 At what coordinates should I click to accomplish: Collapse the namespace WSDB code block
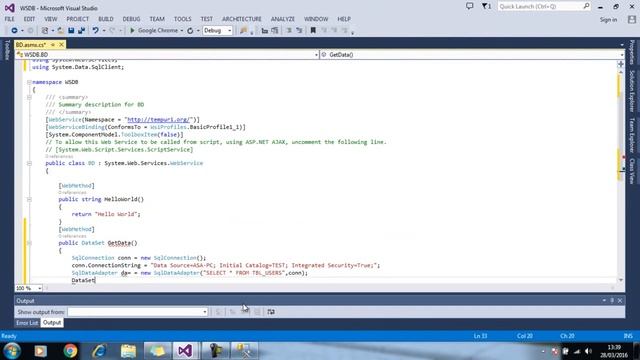pyautogui.click(x=29, y=82)
